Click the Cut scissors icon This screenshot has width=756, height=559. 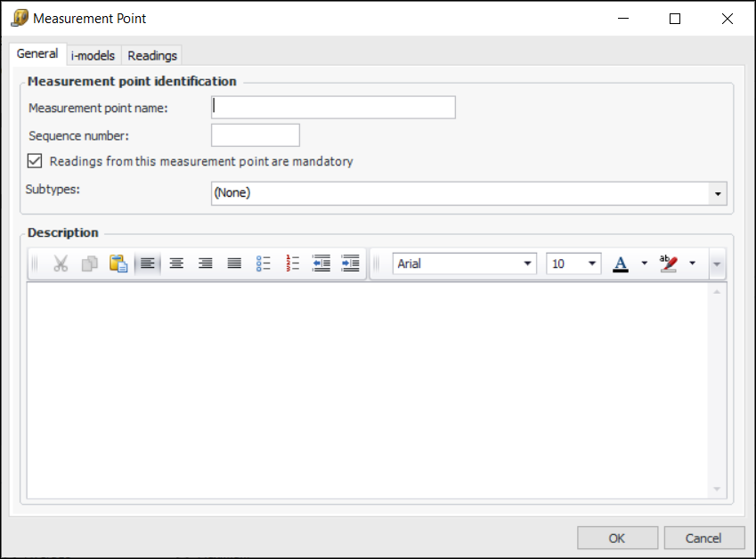pyautogui.click(x=61, y=263)
